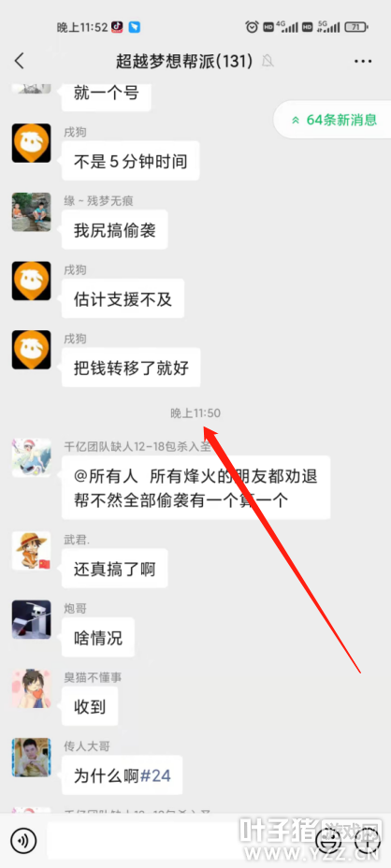Tap 戌狗's orange avatar beside 估计支援不及
391x868 pixels.
31,281
